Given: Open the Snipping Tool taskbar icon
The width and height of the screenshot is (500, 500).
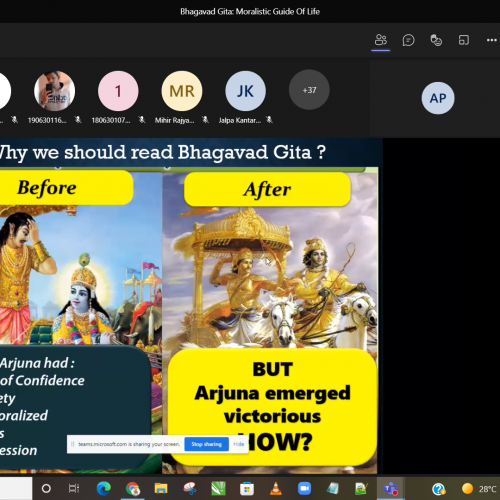Looking at the screenshot, I should pos(190,489).
